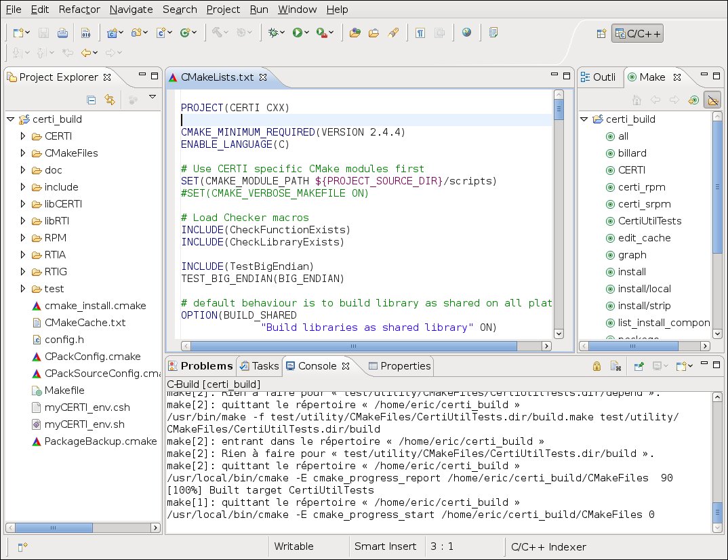This screenshot has height=560, width=728.
Task: Expand the CMakeFiles folder in Project Explorer
Action: 22,153
